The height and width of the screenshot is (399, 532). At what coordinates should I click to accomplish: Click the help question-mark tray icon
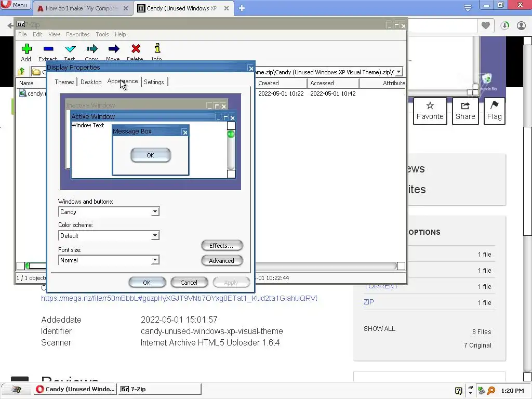click(x=458, y=391)
